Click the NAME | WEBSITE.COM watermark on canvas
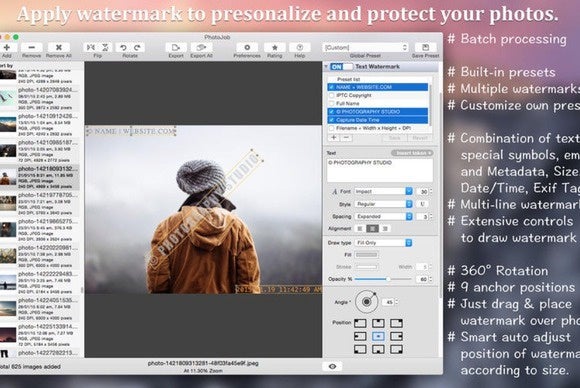Screen dimensions: 580x388 [131, 131]
